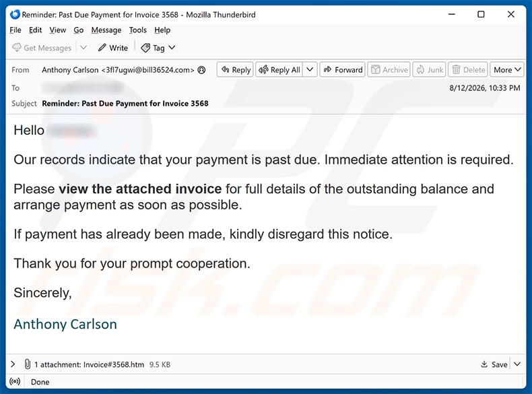Open the File menu
The image size is (532, 394).
(15, 30)
